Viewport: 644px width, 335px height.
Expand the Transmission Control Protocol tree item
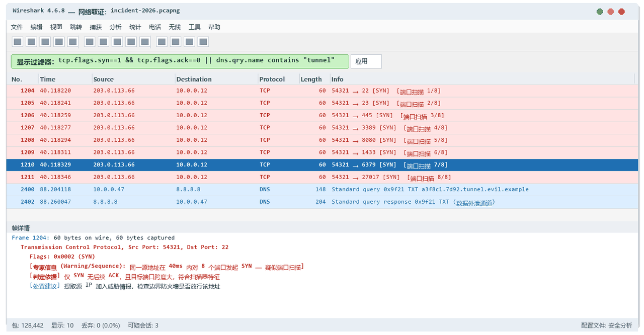125,247
